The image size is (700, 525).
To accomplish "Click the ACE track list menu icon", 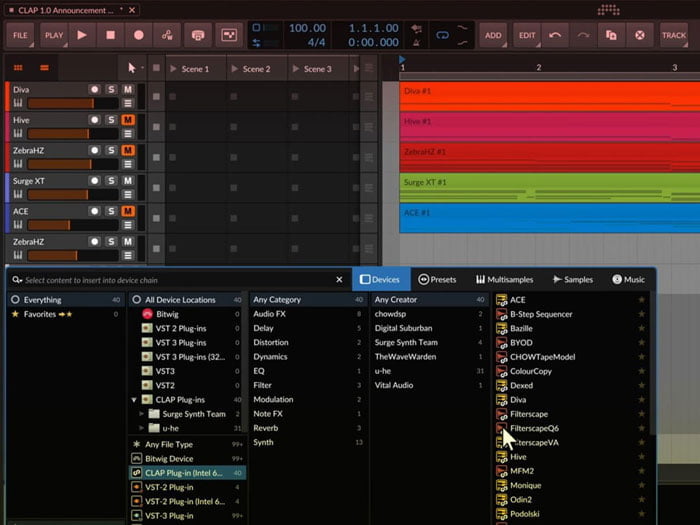I will coord(128,225).
